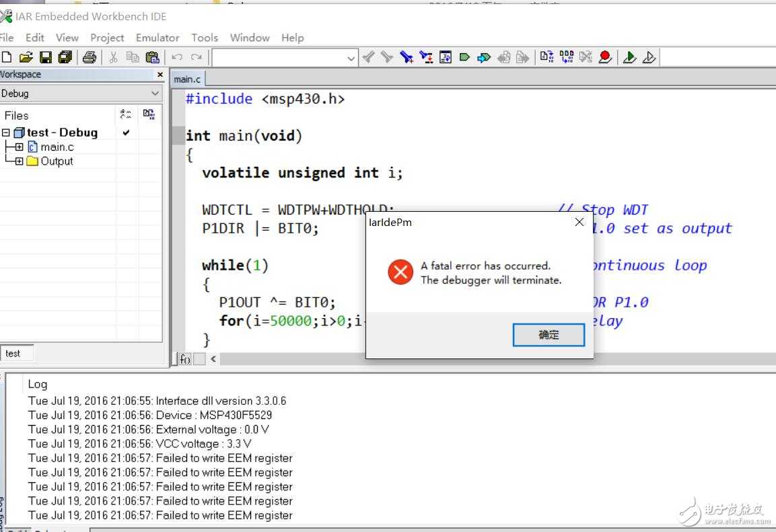The image size is (776, 532).
Task: Open the Go To line icon
Action: (446, 57)
